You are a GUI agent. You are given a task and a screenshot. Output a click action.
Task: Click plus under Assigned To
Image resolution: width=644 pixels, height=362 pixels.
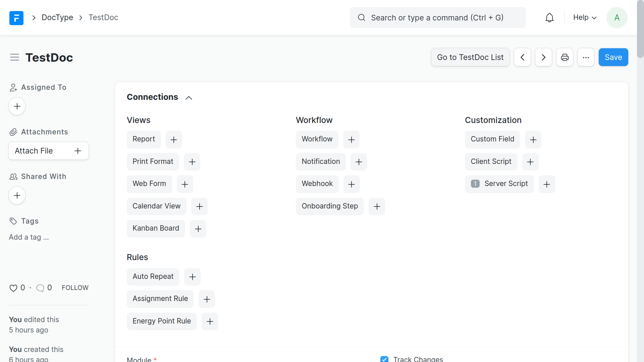coord(17,106)
